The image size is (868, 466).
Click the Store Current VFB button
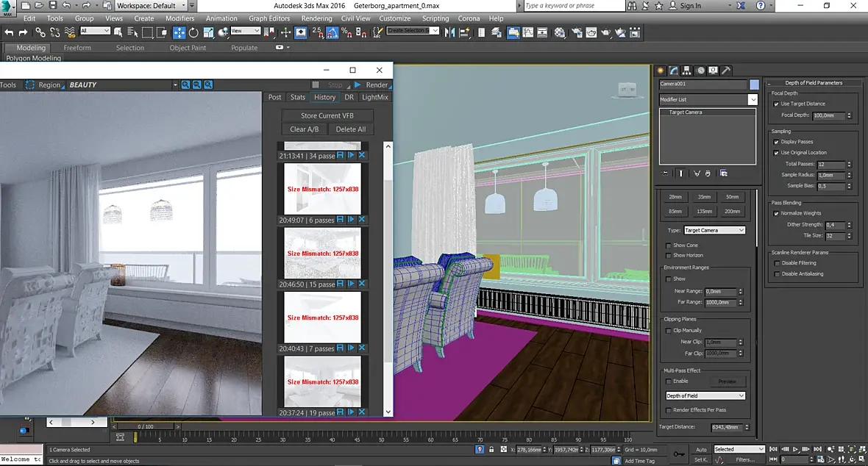[x=327, y=115]
